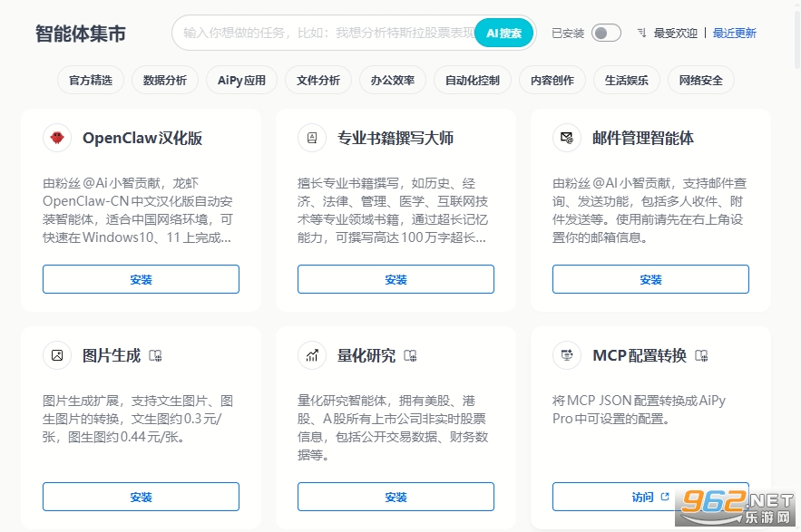Click the badge icon next to 量化研究 title
The width and height of the screenshot is (801, 532).
coord(410,355)
